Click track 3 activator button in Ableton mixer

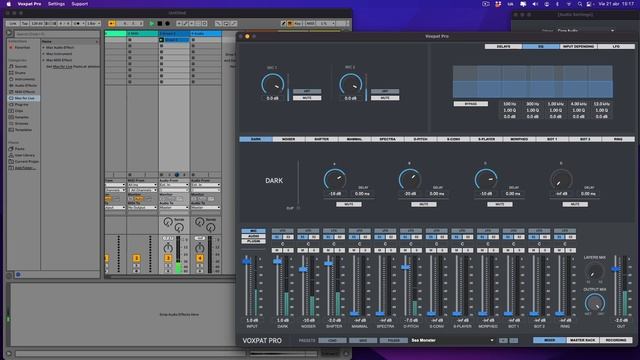coord(168,258)
